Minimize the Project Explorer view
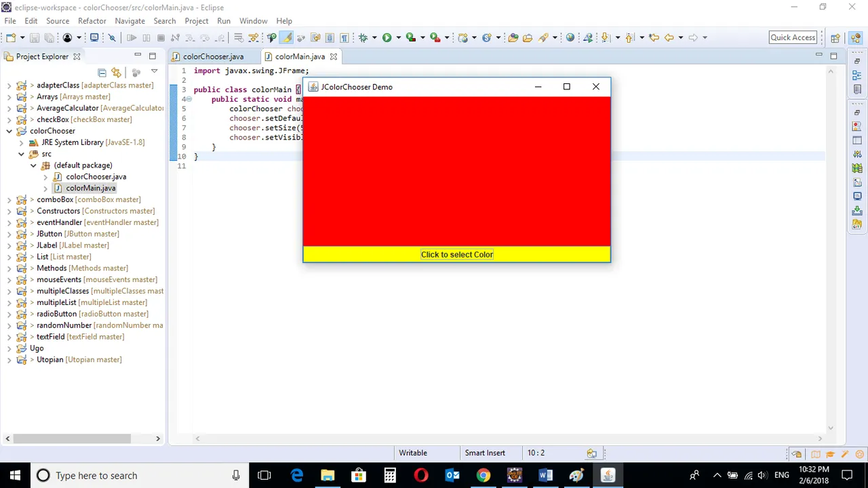 pos(138,56)
